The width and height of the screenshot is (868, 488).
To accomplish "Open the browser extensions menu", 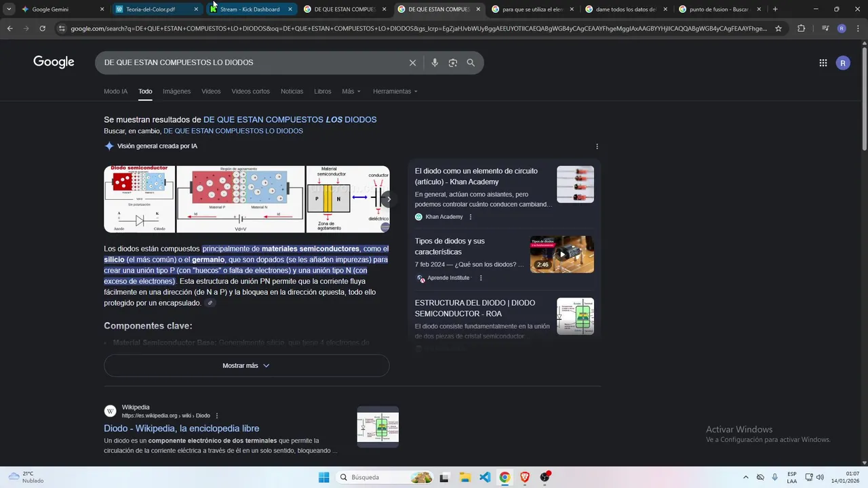I will [801, 28].
